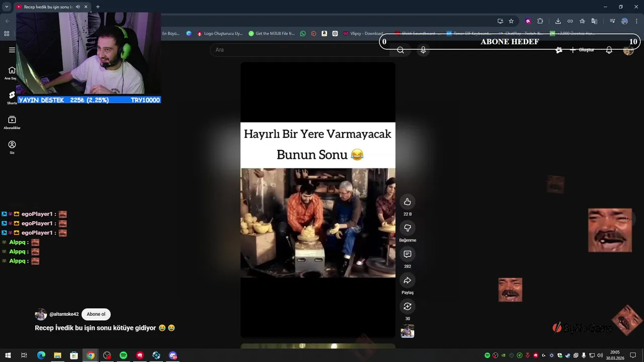Open the Logo Oluşturucu bookmark
Image resolution: width=644 pixels, height=362 pixels.
click(x=220, y=34)
